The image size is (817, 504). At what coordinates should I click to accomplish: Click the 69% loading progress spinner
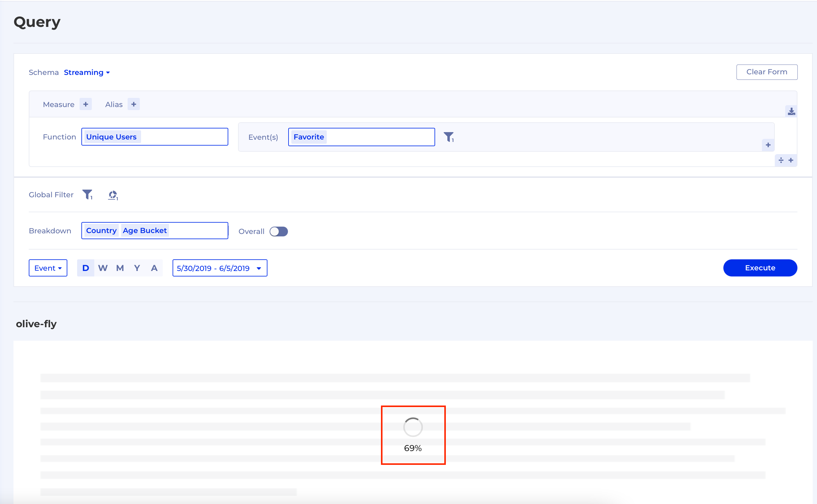click(x=413, y=427)
